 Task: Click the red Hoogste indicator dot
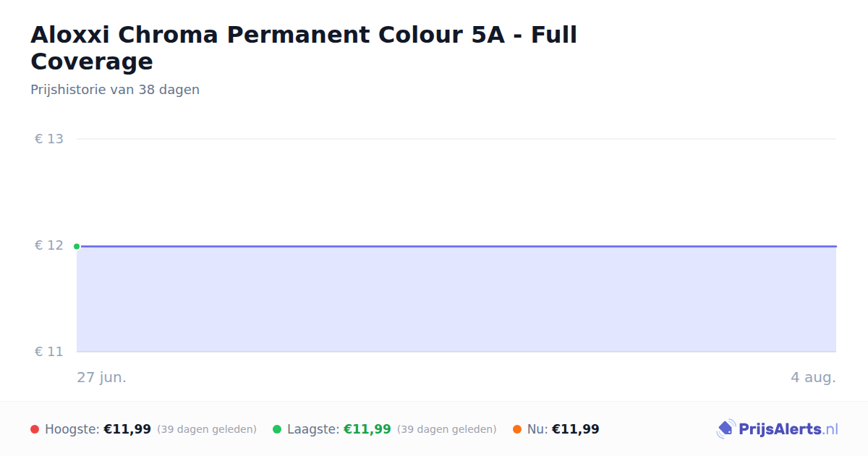tap(35, 429)
